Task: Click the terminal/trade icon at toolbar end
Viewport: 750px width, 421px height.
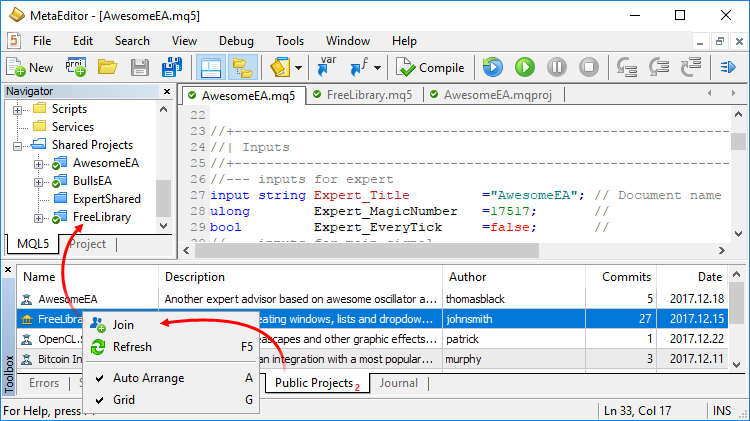Action: (728, 67)
